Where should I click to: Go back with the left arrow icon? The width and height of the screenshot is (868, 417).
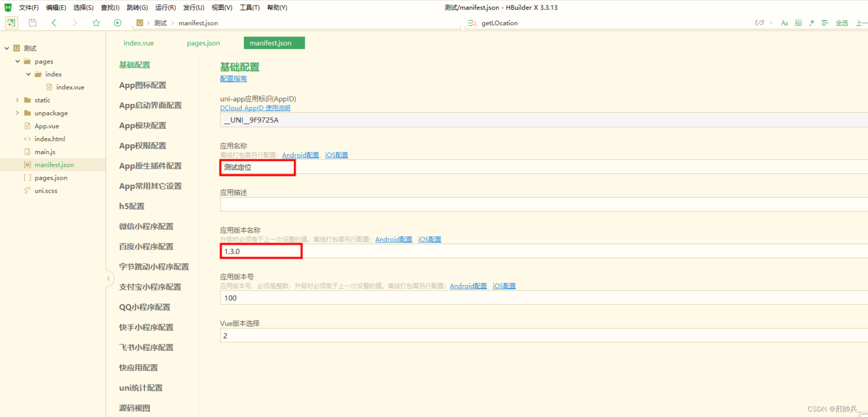[54, 23]
